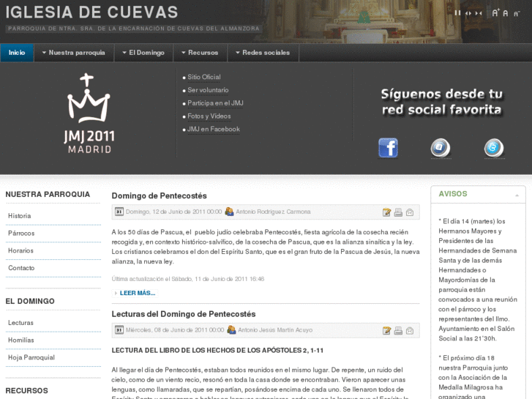Go to the Inicio menu tab
The width and height of the screenshot is (532, 399).
point(17,53)
